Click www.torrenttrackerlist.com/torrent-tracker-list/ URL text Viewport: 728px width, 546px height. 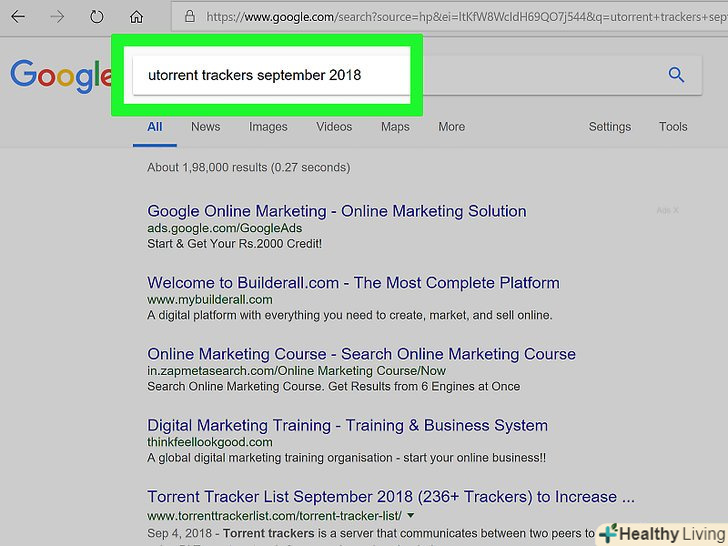(274, 516)
